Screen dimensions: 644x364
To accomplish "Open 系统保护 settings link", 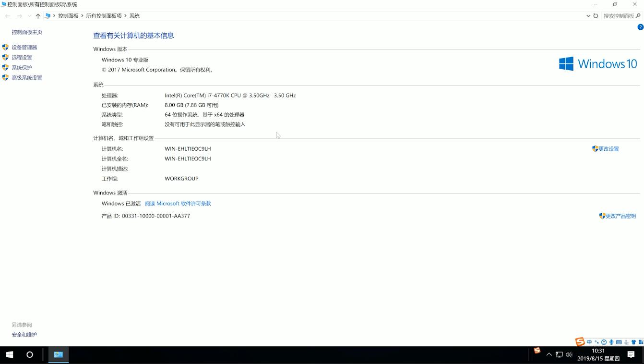I will (x=22, y=68).
